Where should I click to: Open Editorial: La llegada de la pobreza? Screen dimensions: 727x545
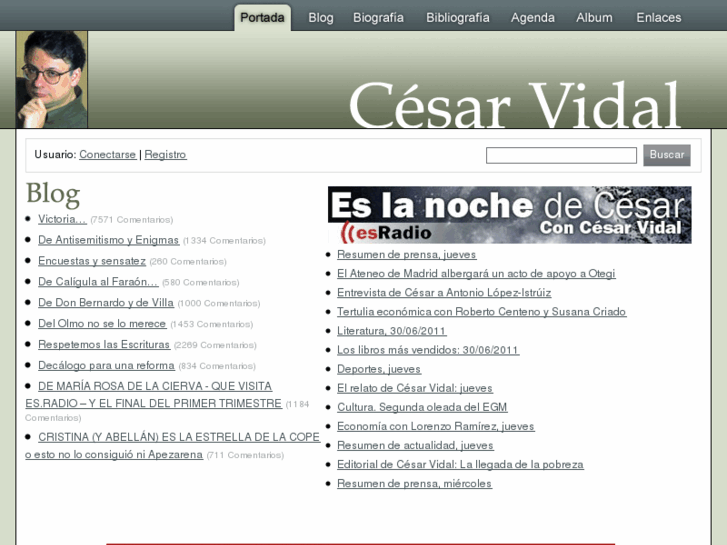pos(460,464)
